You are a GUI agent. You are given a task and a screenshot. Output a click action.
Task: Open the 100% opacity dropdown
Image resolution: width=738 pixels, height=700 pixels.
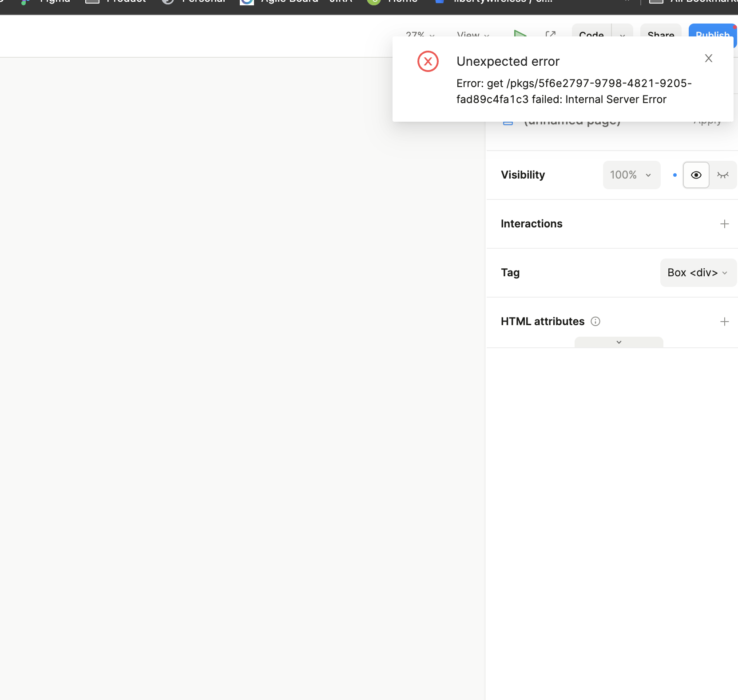coord(631,175)
